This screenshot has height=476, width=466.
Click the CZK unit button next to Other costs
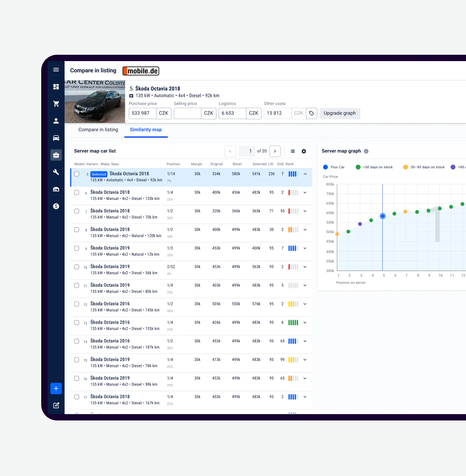(x=299, y=113)
